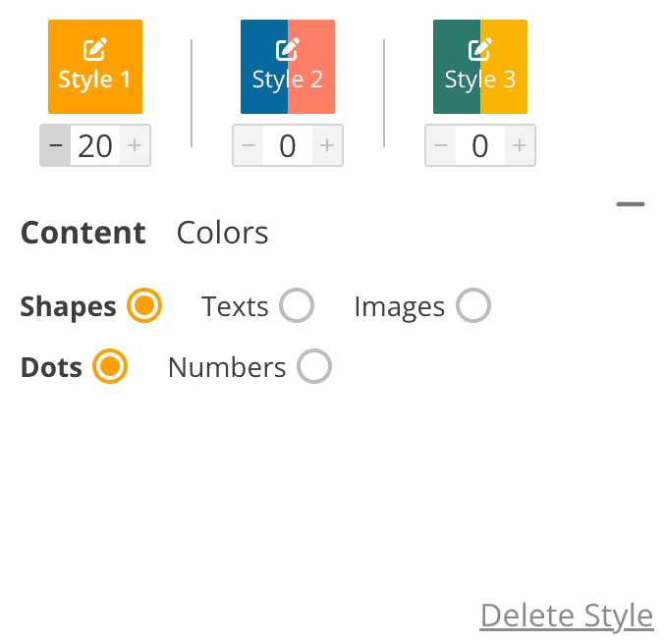Increase the Style 1 count with plus
Viewport: 664px width, 644px height.
135,146
